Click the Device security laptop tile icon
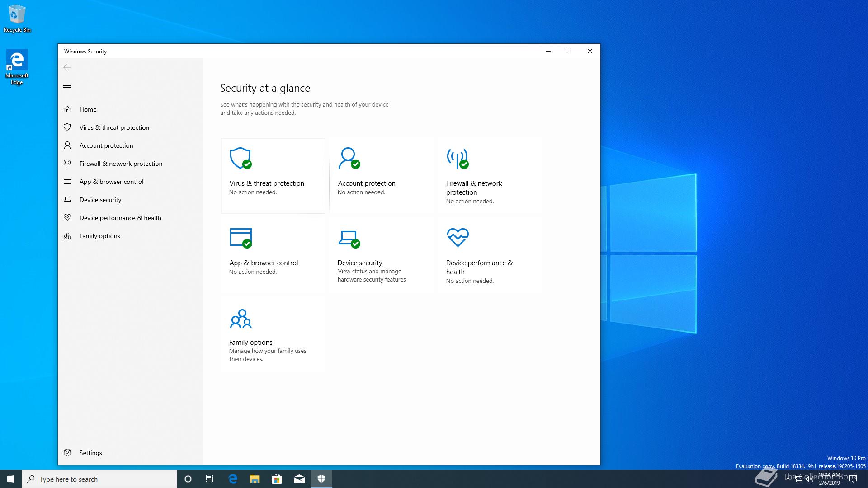Viewport: 868px width, 488px height. [x=349, y=238]
